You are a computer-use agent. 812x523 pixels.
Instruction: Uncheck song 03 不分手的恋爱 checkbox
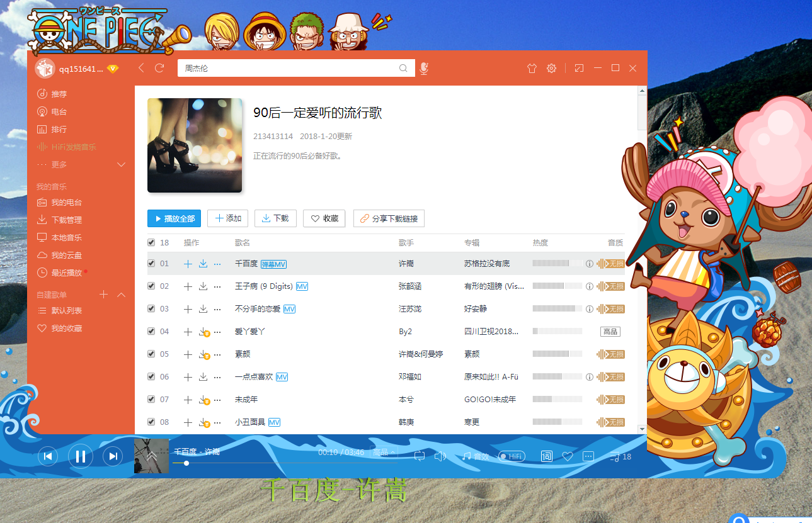(x=151, y=309)
